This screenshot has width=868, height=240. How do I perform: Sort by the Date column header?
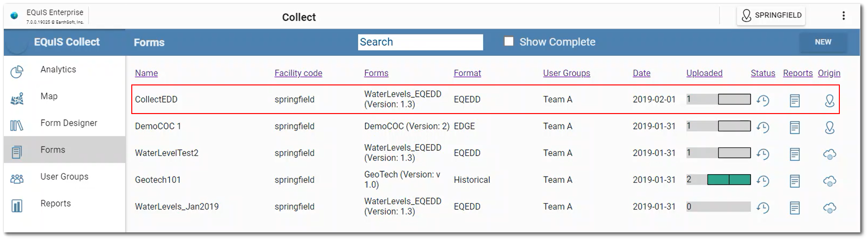click(x=642, y=73)
